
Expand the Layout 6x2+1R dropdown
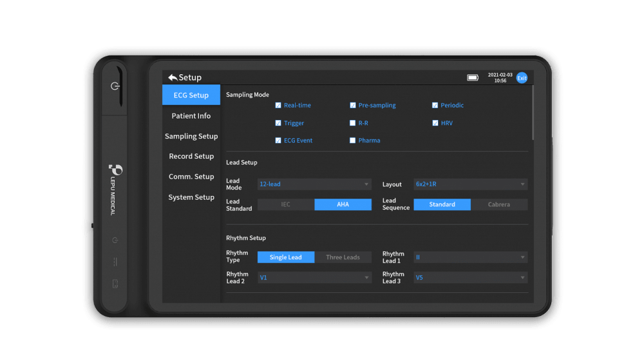click(470, 184)
